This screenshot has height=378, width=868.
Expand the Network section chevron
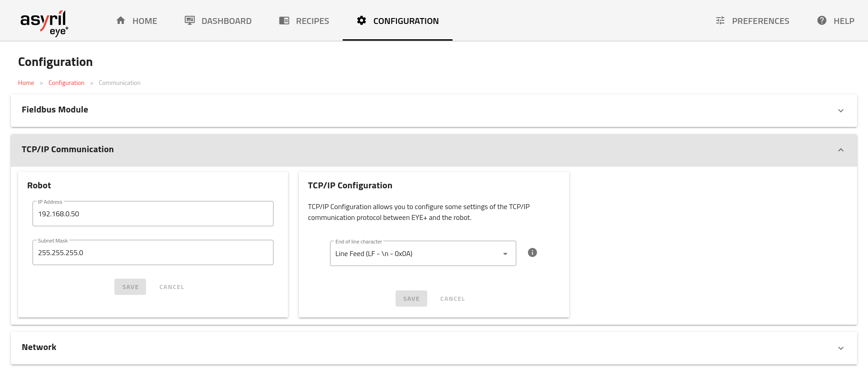[x=840, y=348]
